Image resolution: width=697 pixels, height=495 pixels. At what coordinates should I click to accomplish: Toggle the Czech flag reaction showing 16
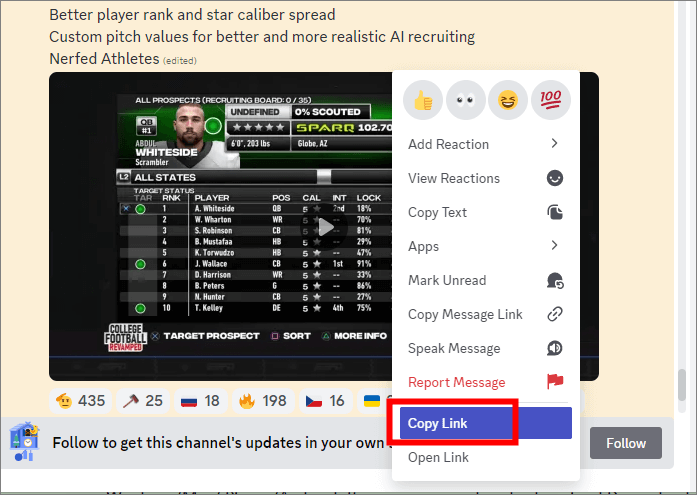323,401
